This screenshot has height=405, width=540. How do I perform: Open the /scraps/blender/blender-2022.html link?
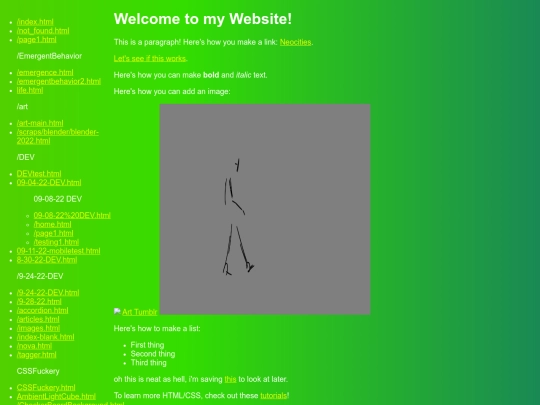58,137
